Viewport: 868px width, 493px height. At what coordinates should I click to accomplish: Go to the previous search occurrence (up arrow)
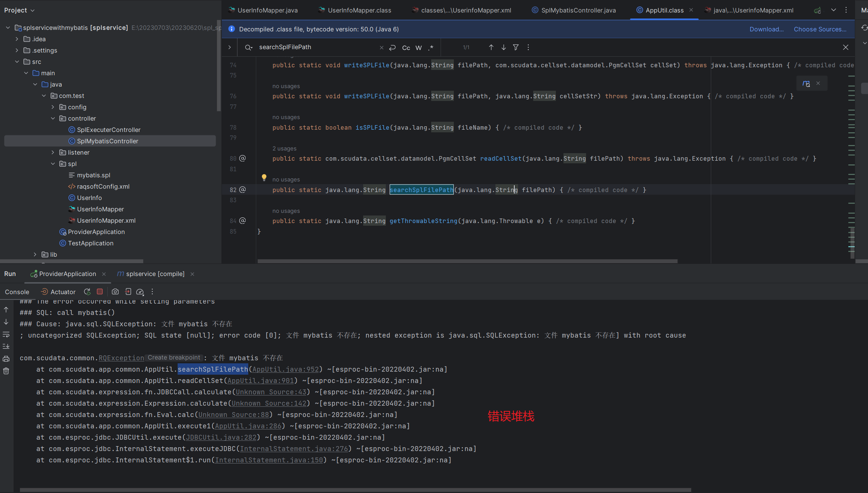[x=491, y=47]
